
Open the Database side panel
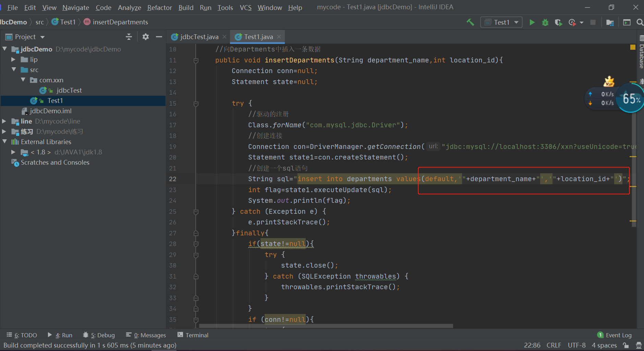(x=641, y=52)
